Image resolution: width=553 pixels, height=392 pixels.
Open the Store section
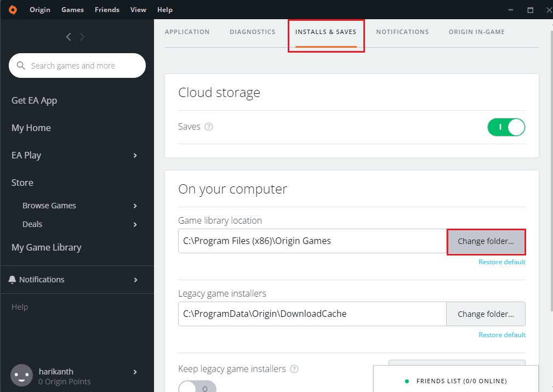(22, 183)
